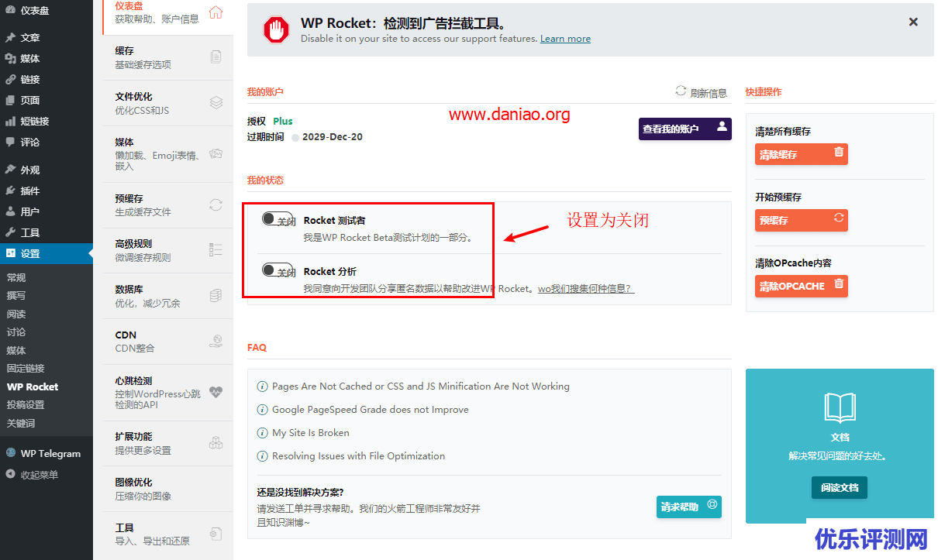Image resolution: width=938 pixels, height=560 pixels.
Task: Click the 阅读文档 button
Action: coord(840,487)
